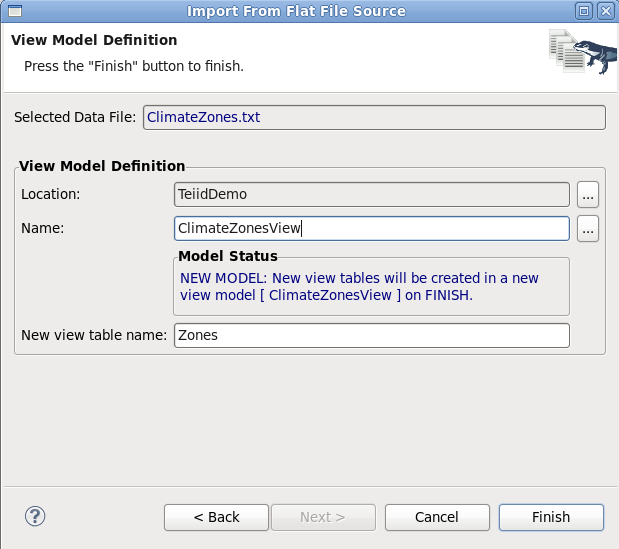Image resolution: width=619 pixels, height=549 pixels.
Task: Click the bold 'View Model Definition' page heading
Action: click(x=94, y=40)
